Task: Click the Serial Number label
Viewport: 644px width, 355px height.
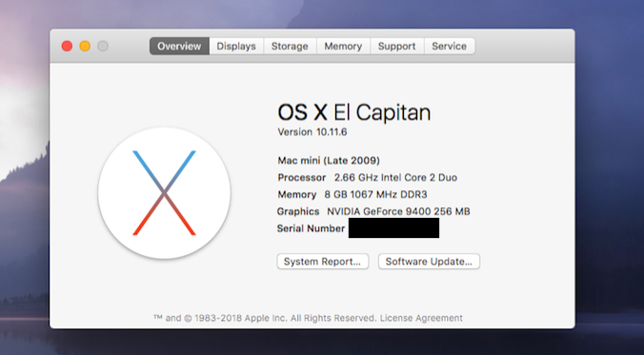Action: (x=311, y=228)
